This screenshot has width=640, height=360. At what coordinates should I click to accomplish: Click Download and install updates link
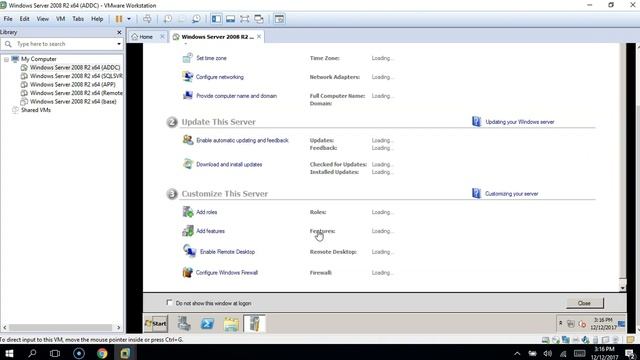coord(229,164)
